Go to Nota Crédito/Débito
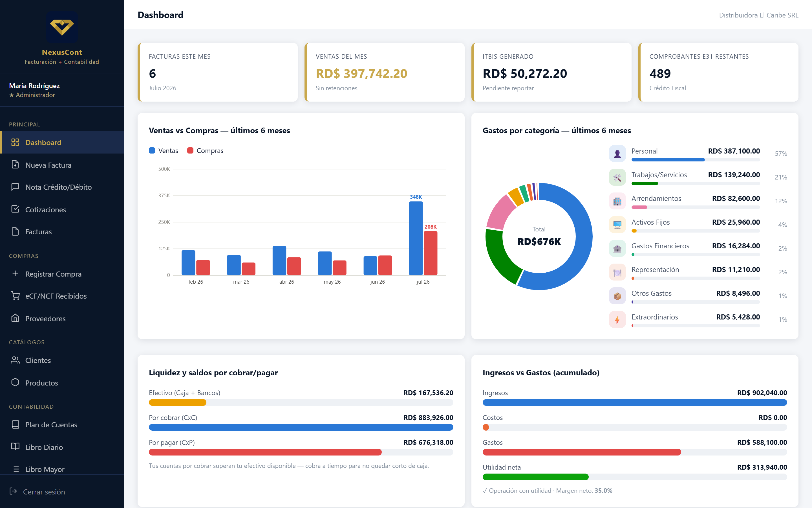The height and width of the screenshot is (508, 812). 62,187
